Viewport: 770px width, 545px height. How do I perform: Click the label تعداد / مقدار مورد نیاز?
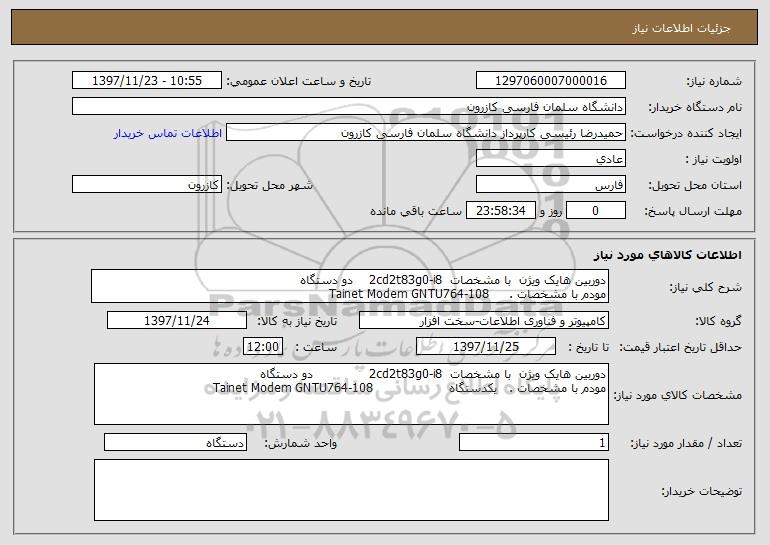pyautogui.click(x=686, y=443)
